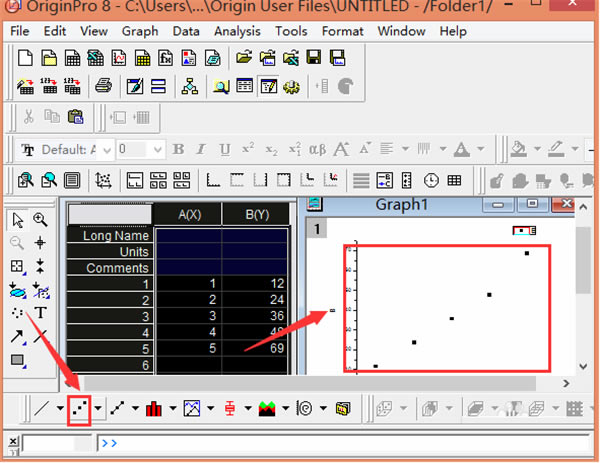Click the new function plot icon
The image size is (600, 463).
[165, 58]
